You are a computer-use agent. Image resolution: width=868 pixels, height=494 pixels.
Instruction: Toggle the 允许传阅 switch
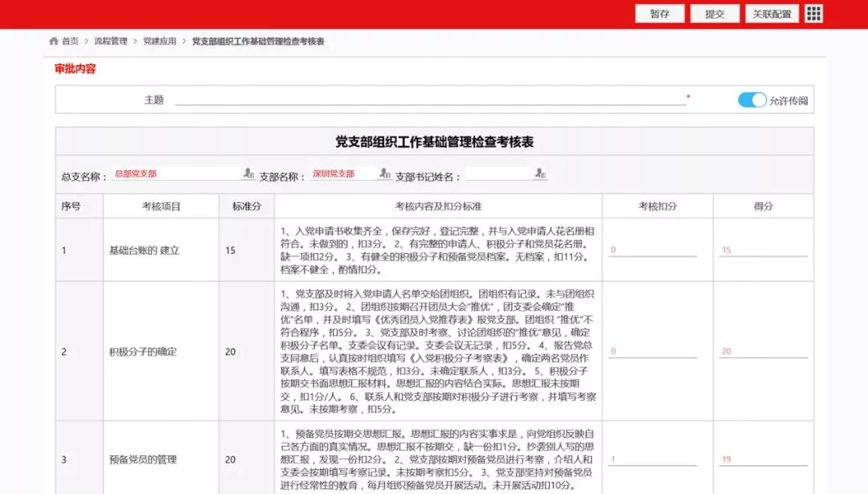(751, 100)
